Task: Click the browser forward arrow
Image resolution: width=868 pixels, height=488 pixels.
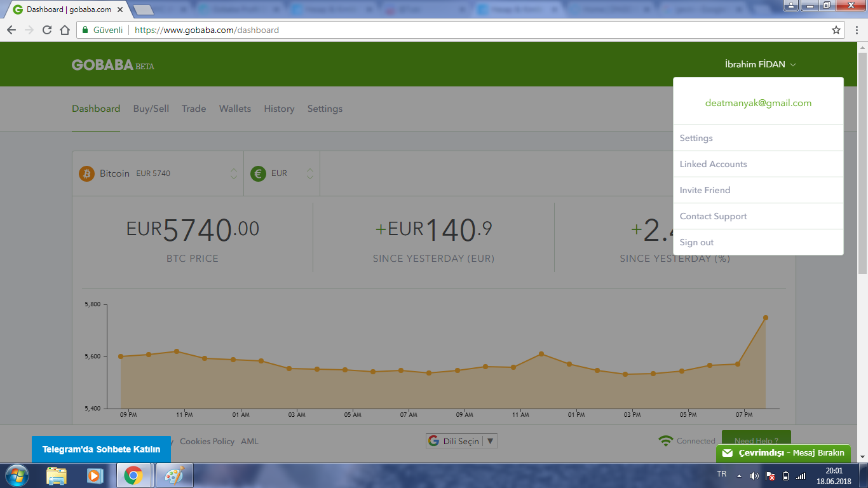Action: coord(29,30)
